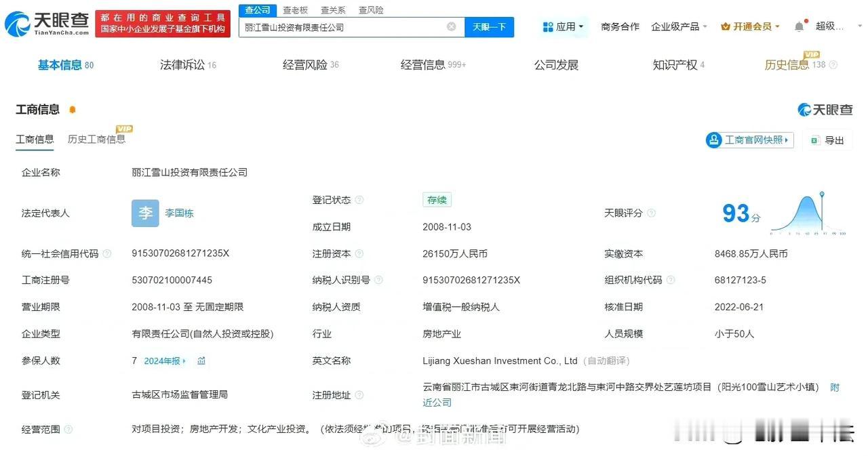868x456 pixels.
Task: Click help icon next to 登记状态
Action: 359,200
